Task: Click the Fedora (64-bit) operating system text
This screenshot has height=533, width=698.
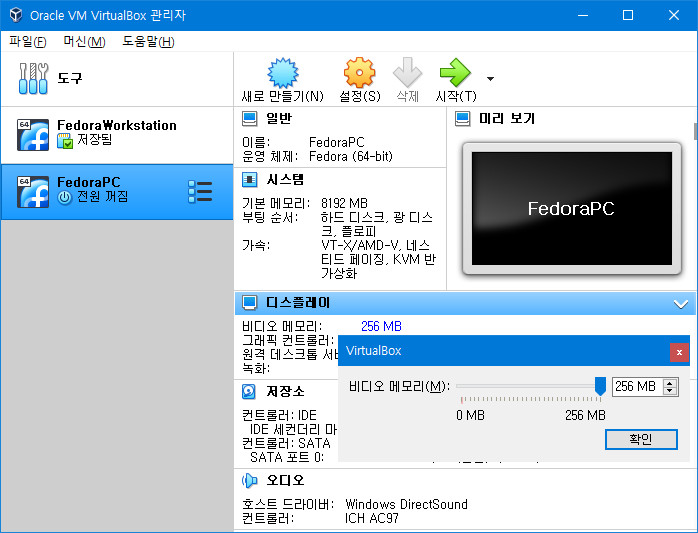Action: 351,157
